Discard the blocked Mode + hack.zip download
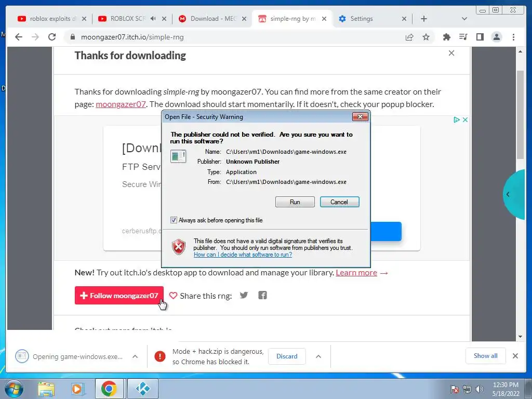This screenshot has height=399, width=532. click(287, 356)
